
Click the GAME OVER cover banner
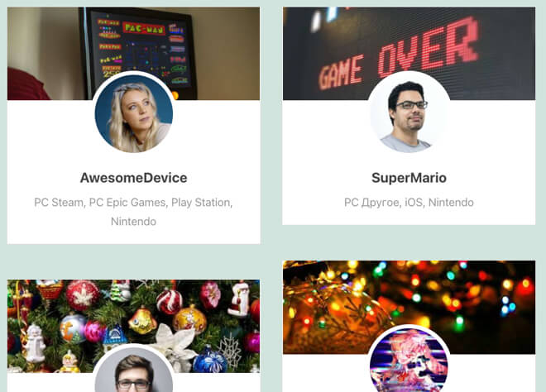point(409,54)
